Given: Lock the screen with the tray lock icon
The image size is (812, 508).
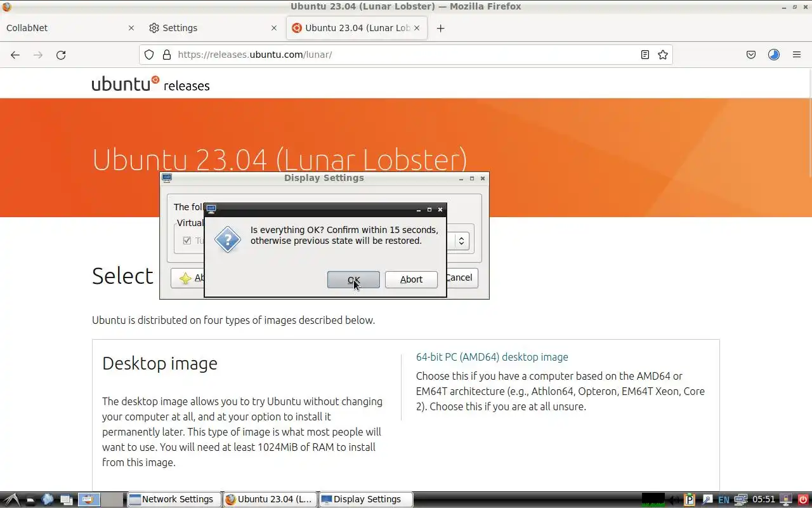Looking at the screenshot, I should coord(787,500).
